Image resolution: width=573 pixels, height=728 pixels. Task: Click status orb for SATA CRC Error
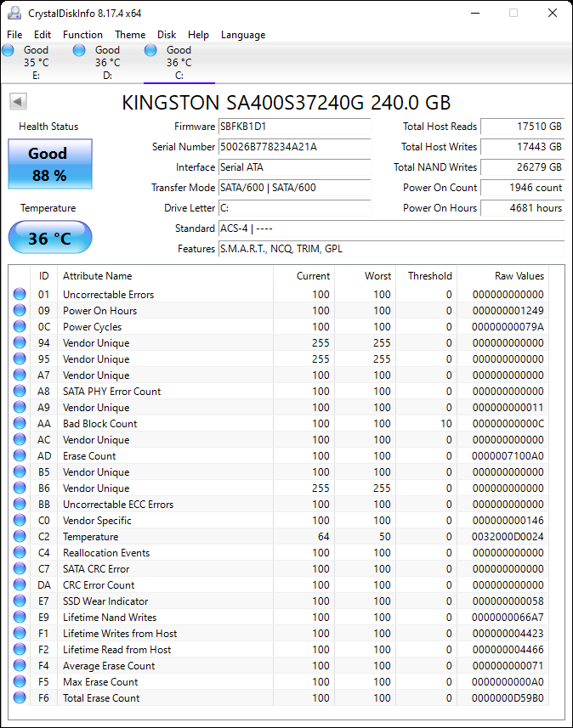[20, 568]
